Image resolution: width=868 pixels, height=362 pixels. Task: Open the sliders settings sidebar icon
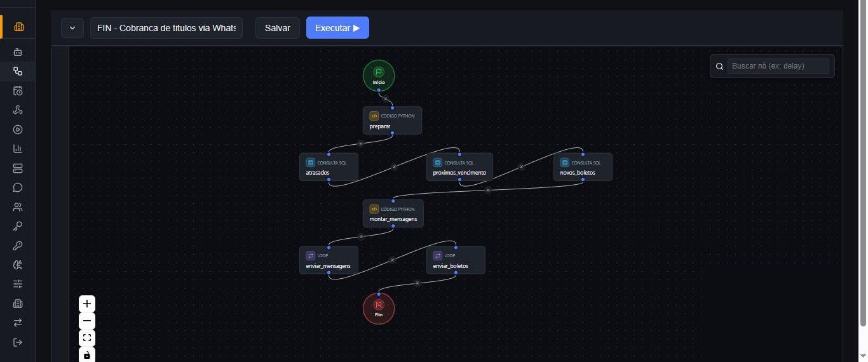pyautogui.click(x=18, y=284)
